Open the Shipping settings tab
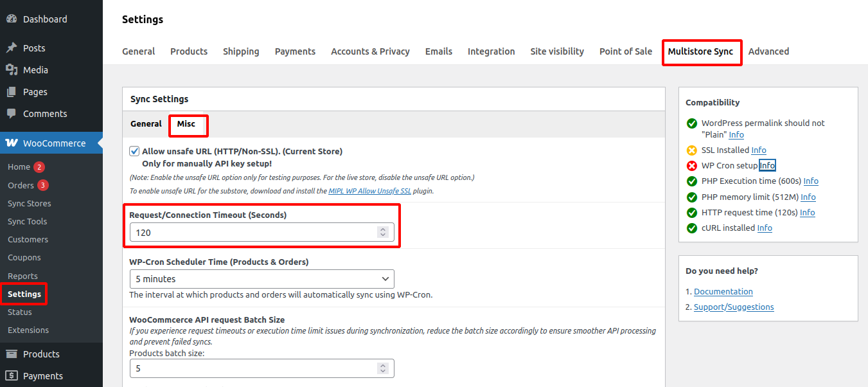868x387 pixels. tap(241, 51)
